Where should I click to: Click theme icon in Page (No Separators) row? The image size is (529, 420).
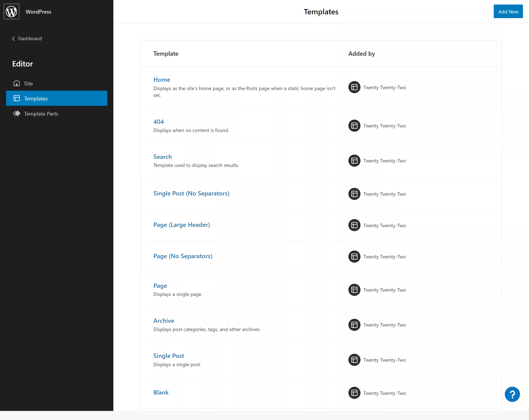(x=354, y=257)
